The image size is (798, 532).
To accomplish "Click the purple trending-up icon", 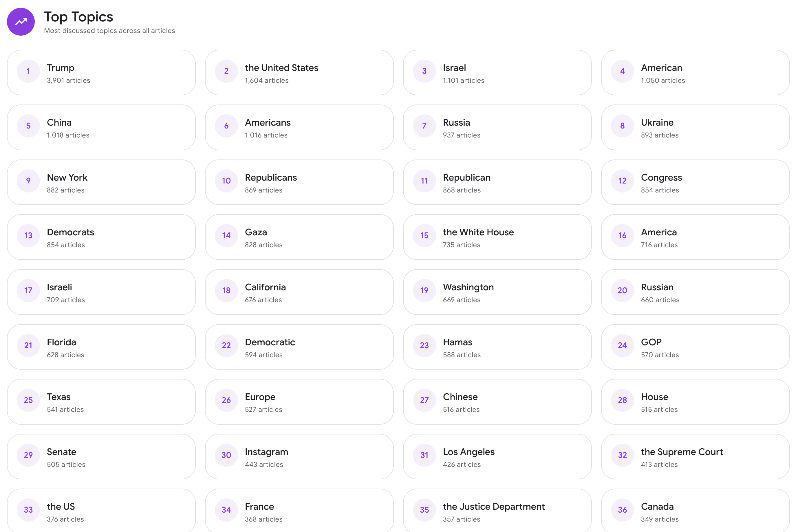I will [x=21, y=22].
